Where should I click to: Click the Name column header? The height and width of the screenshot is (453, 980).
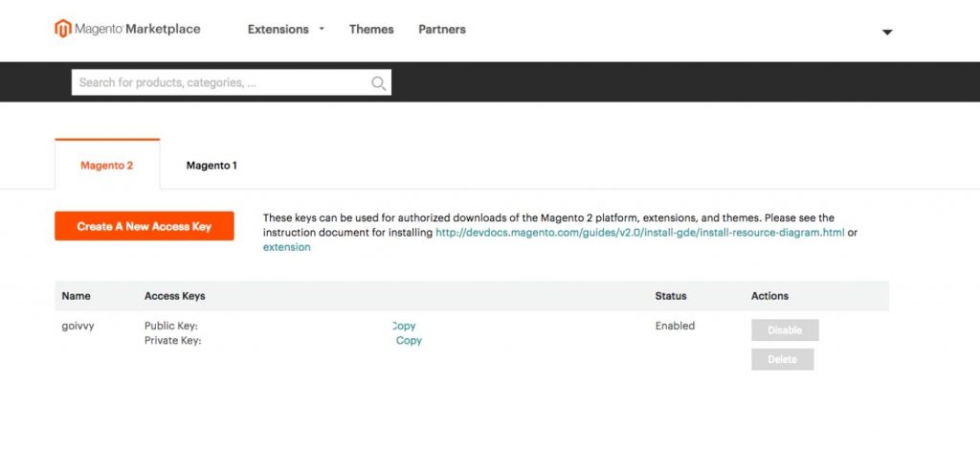coord(77,296)
